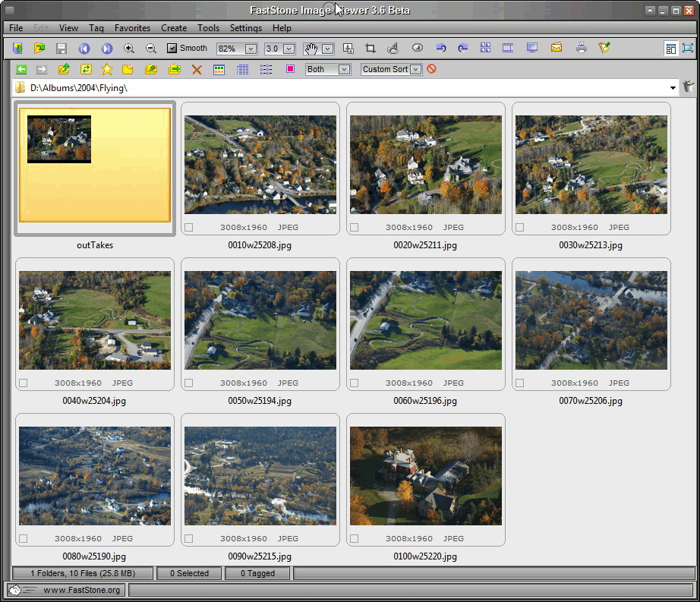Tag the checkbox for 0100w25220.jpg
The image size is (700, 602).
[x=355, y=539]
